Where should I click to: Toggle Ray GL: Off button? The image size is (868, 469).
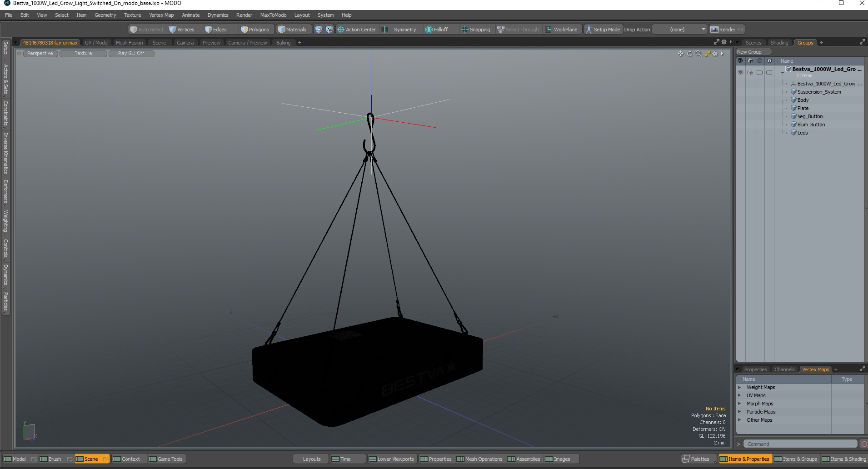pyautogui.click(x=131, y=54)
